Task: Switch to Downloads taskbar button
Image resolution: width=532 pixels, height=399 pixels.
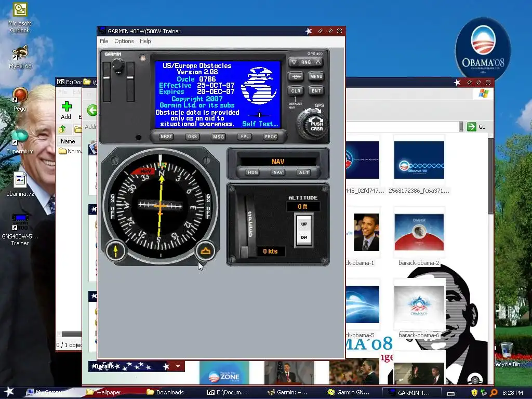Action: (x=165, y=393)
